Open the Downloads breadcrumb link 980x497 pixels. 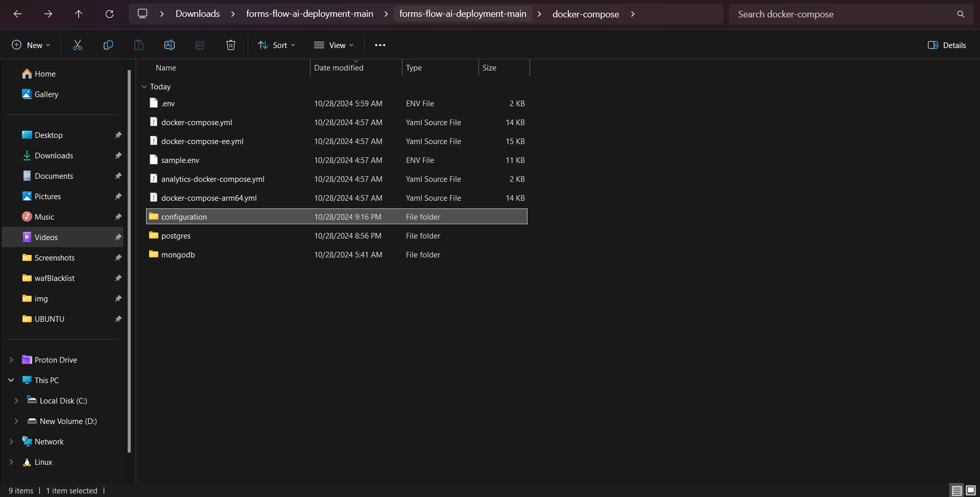(197, 14)
